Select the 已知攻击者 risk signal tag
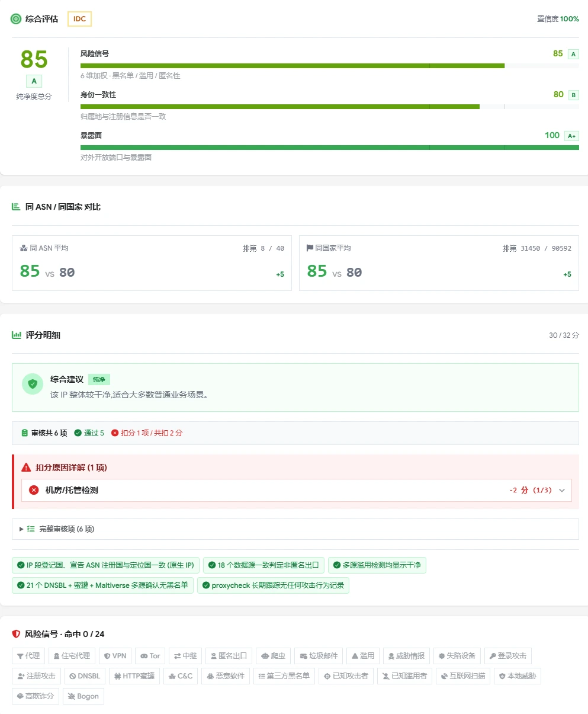This screenshot has height=714, width=588. pyautogui.click(x=346, y=676)
